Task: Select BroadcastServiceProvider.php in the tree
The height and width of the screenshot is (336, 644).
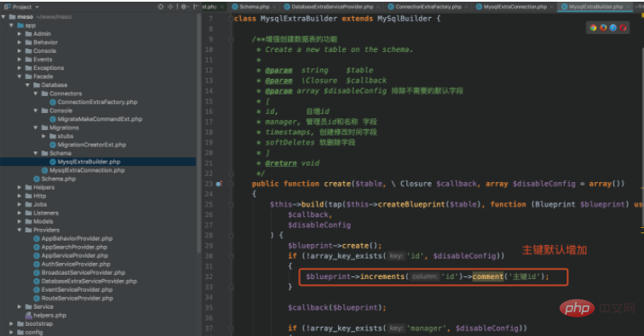Action: click(83, 272)
